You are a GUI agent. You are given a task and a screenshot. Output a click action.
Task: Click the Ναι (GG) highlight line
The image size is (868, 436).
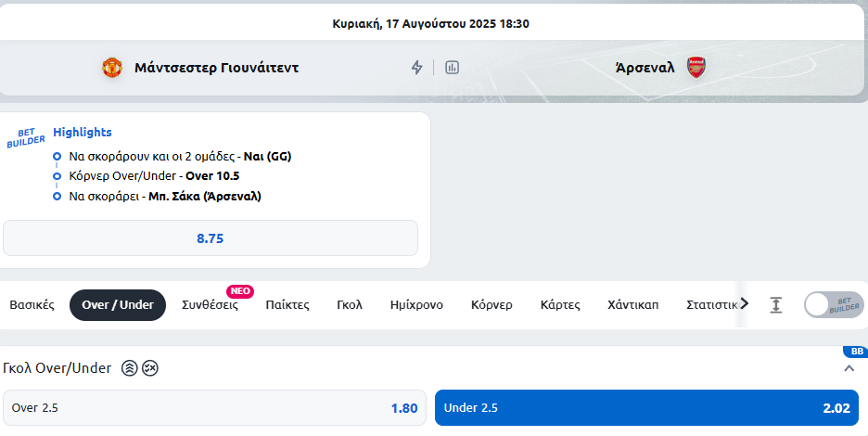pyautogui.click(x=180, y=156)
